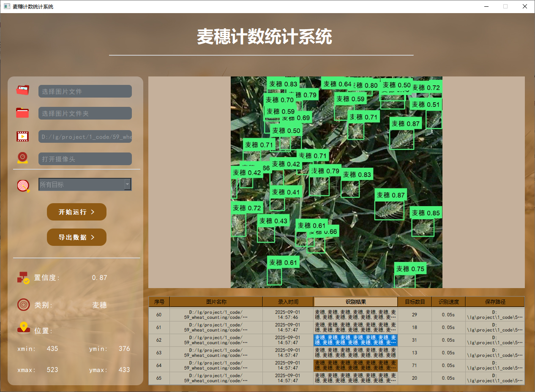Click the category (类别) circular icon
This screenshot has height=392, width=535.
[x=24, y=305]
